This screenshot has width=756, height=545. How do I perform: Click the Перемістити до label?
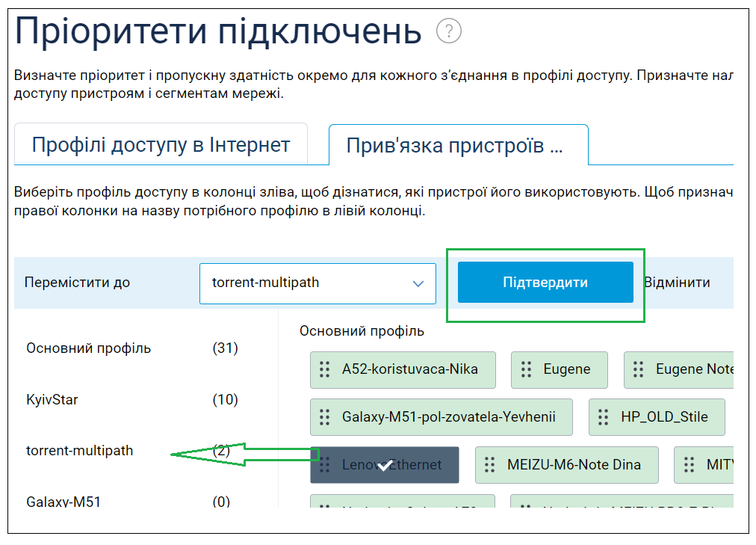coord(78,283)
